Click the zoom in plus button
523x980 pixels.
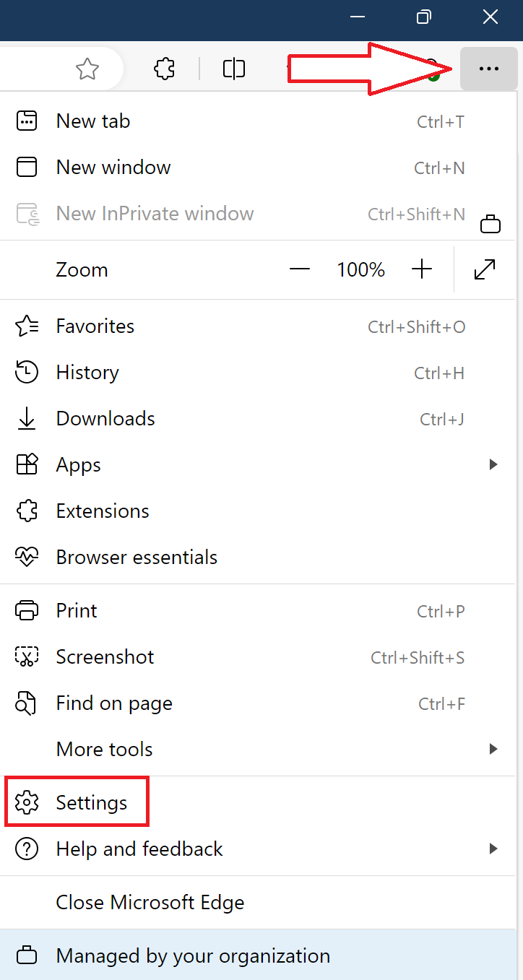click(x=422, y=270)
